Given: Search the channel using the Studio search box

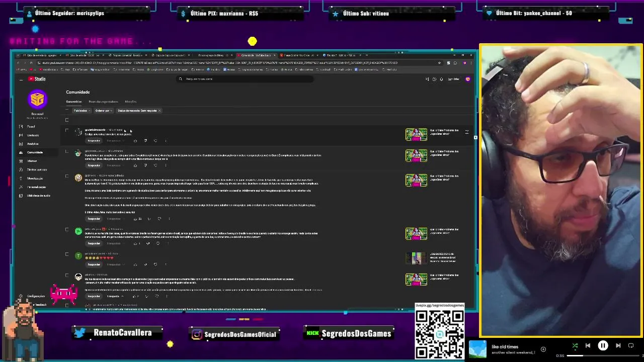Looking at the screenshot, I should (245, 79).
